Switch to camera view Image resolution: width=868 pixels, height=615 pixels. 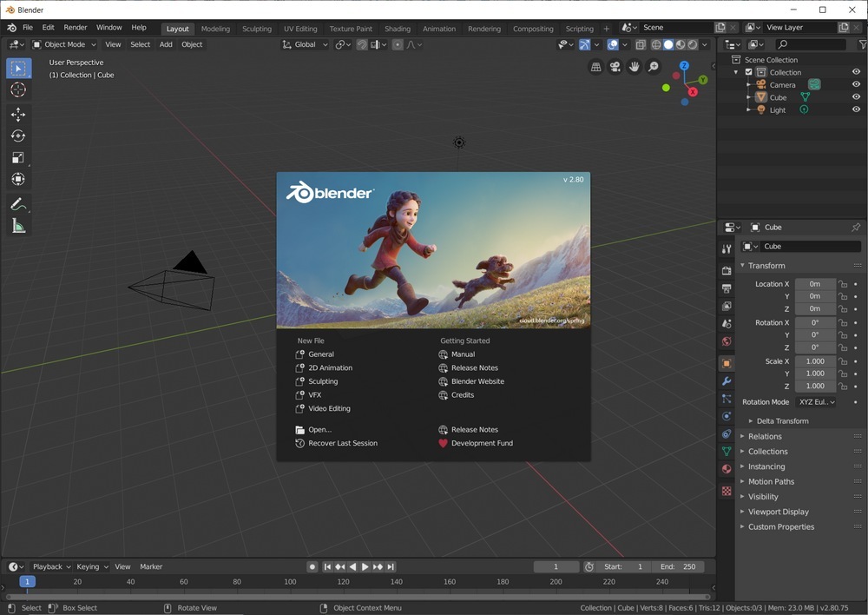pos(615,67)
